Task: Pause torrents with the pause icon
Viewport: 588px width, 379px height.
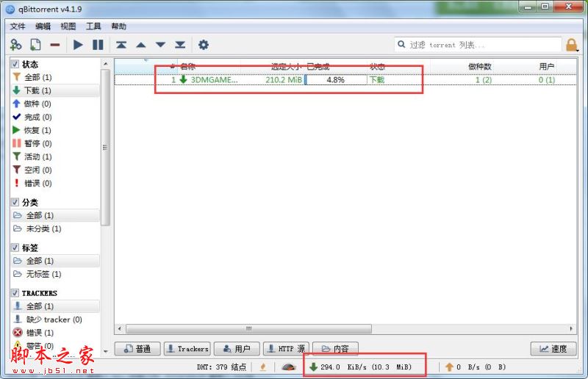Action: 98,45
